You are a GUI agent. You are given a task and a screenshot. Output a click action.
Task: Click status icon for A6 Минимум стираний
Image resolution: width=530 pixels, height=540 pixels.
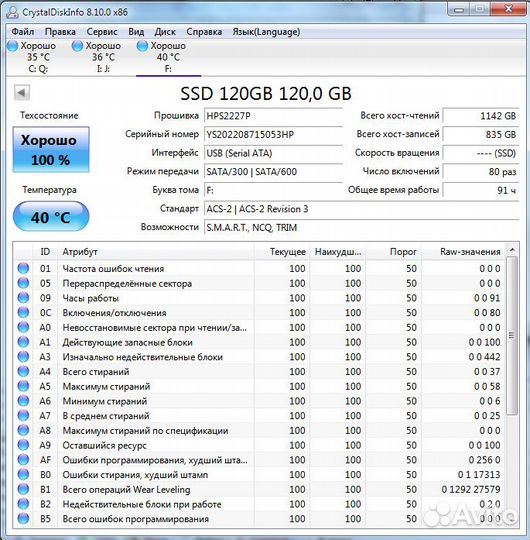[23, 401]
